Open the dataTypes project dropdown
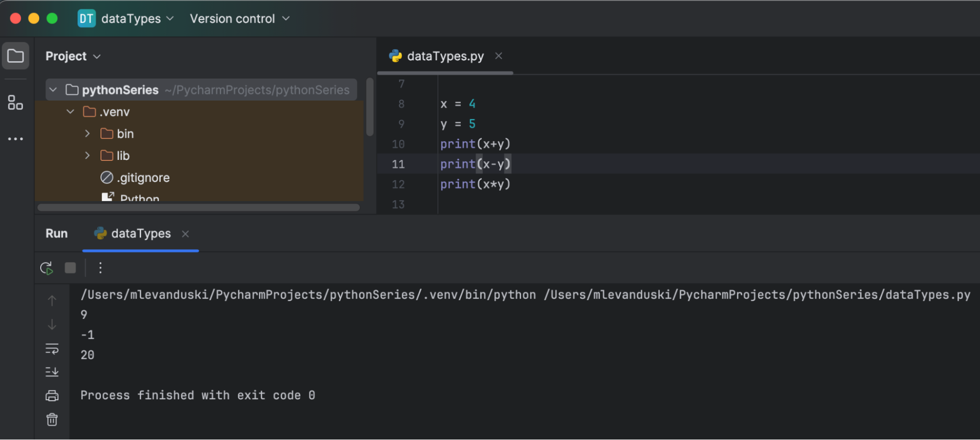Image resolution: width=980 pixels, height=440 pixels. [137, 19]
